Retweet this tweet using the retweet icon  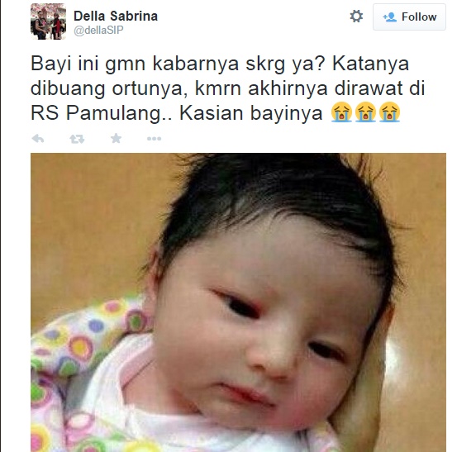[77, 139]
